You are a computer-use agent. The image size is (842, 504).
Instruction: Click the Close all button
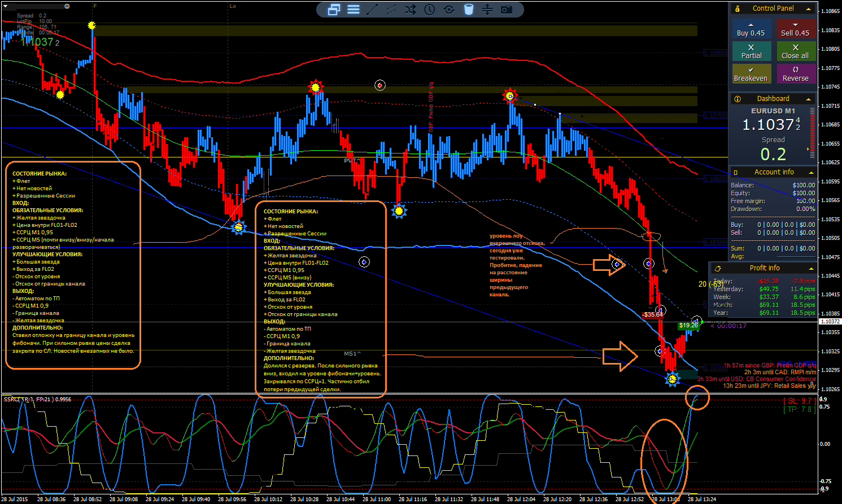796,51
